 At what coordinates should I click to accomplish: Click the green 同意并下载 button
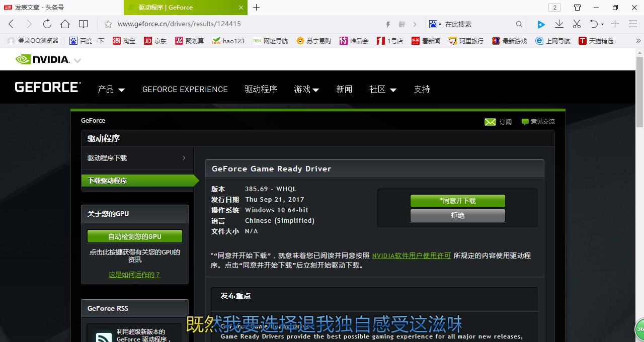pyautogui.click(x=457, y=201)
